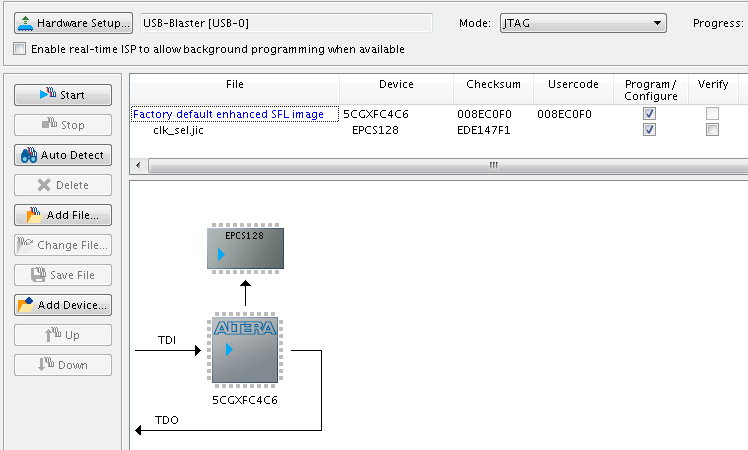Click the down-arrow icon on Down button

click(46, 364)
